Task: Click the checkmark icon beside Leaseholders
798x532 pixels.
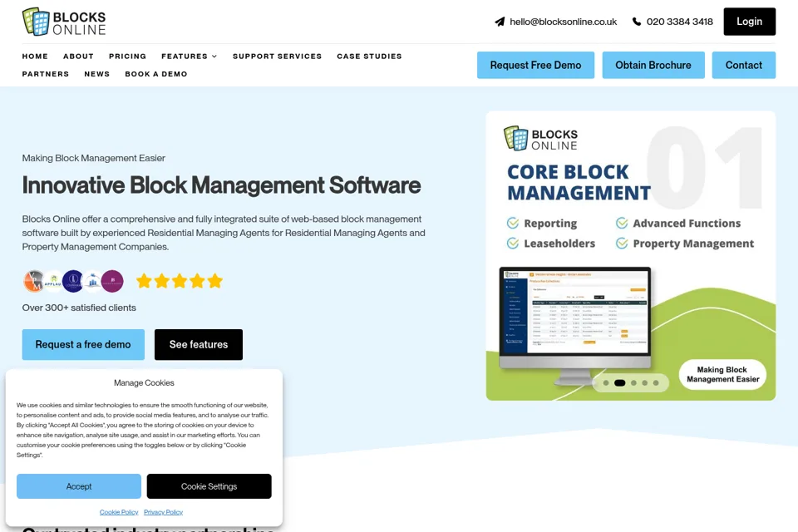Action: click(x=513, y=244)
